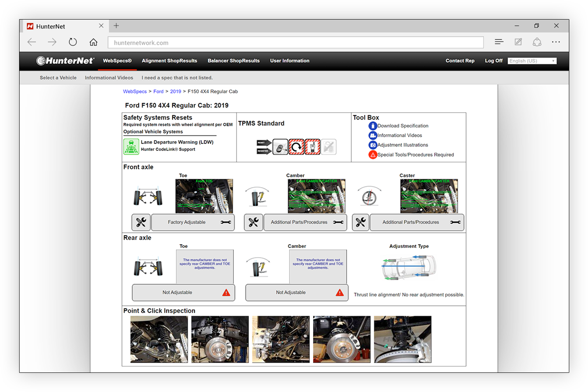Click the front Toe suspension diagram icon
Screen dimensions: 588x392
point(147,197)
